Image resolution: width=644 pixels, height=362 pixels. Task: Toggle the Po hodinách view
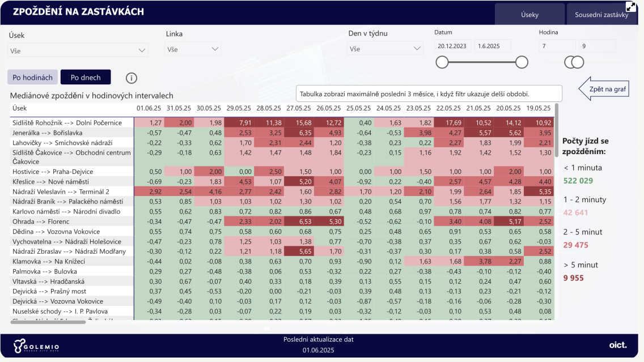pos(32,77)
